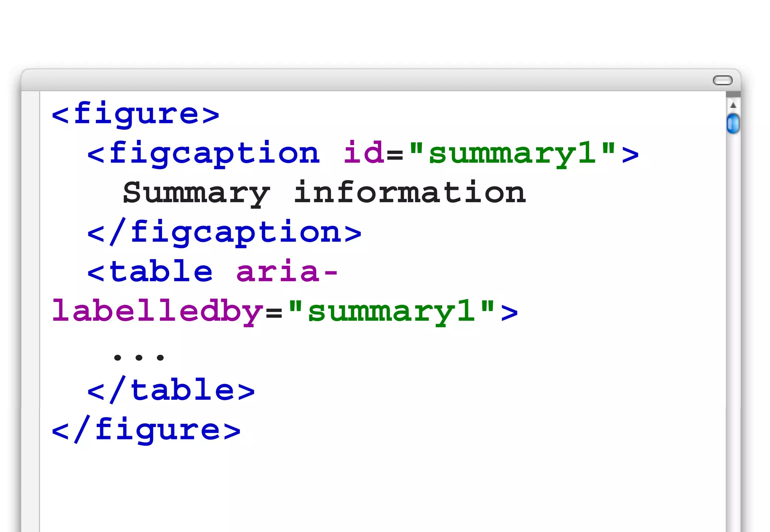Click the id attribute name
Image resolution: width=770 pixels, height=532 pixels.
point(364,152)
